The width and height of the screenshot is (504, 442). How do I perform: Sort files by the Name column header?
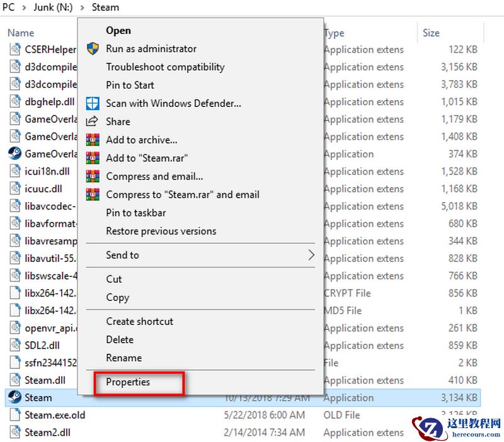(21, 33)
